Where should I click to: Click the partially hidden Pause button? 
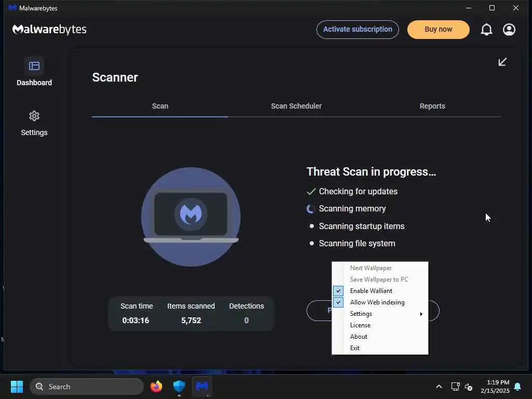pyautogui.click(x=319, y=311)
